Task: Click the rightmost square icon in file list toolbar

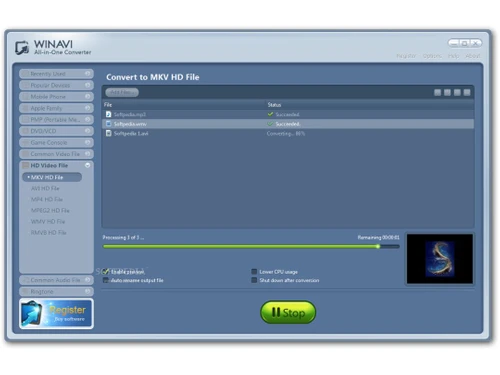Action: tap(467, 92)
